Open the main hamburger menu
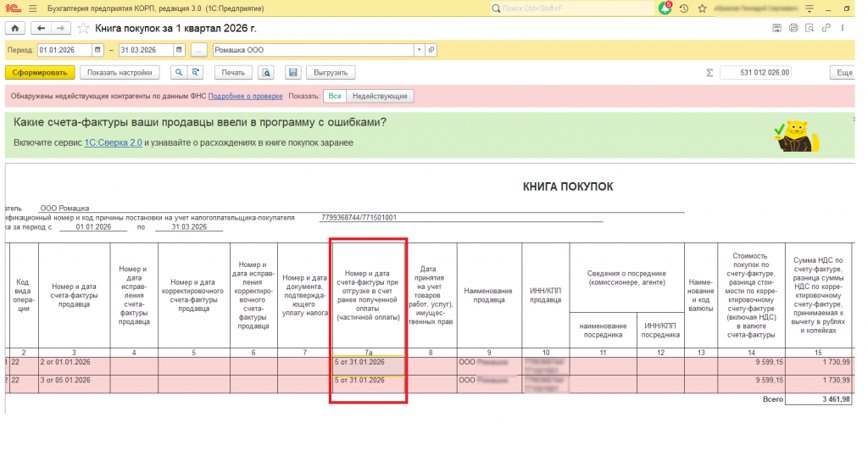 click(33, 8)
